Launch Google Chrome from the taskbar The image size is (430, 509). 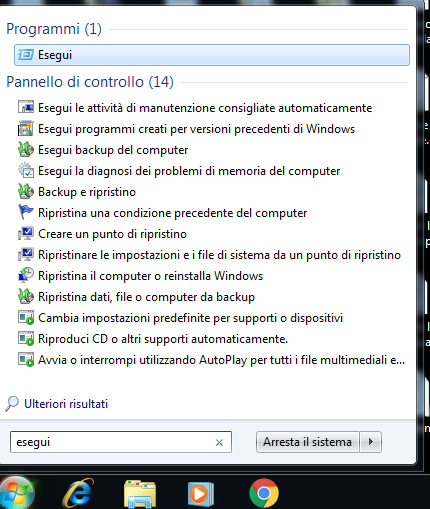point(264,493)
